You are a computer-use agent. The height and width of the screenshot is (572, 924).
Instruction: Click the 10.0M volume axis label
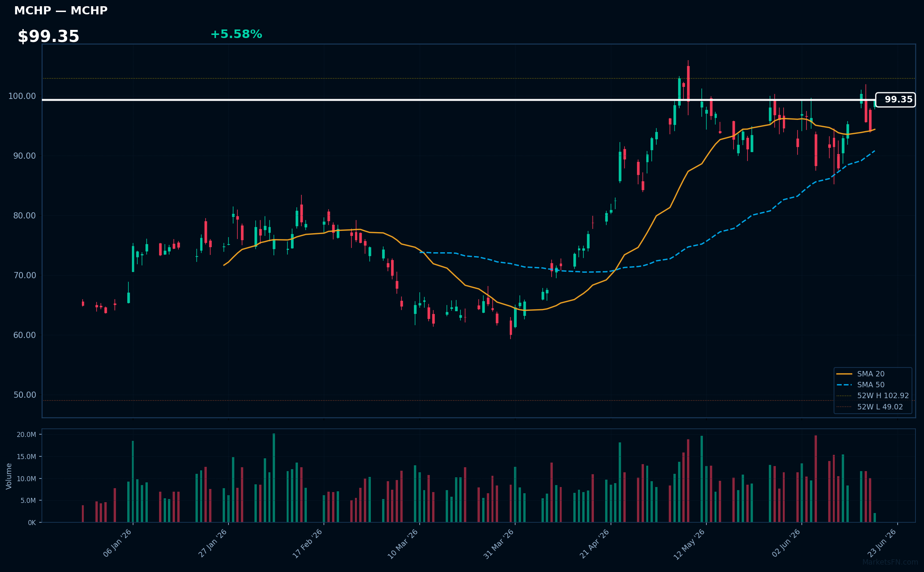point(26,479)
